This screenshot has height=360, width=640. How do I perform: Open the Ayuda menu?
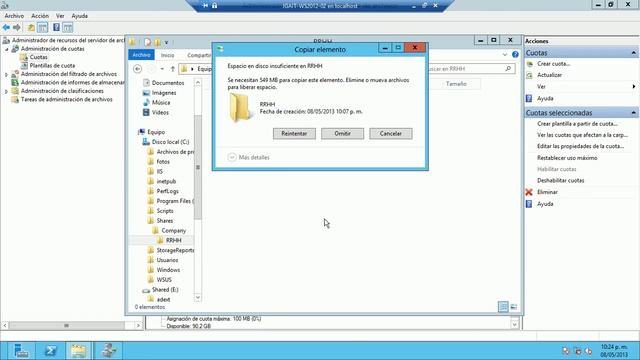[80, 16]
